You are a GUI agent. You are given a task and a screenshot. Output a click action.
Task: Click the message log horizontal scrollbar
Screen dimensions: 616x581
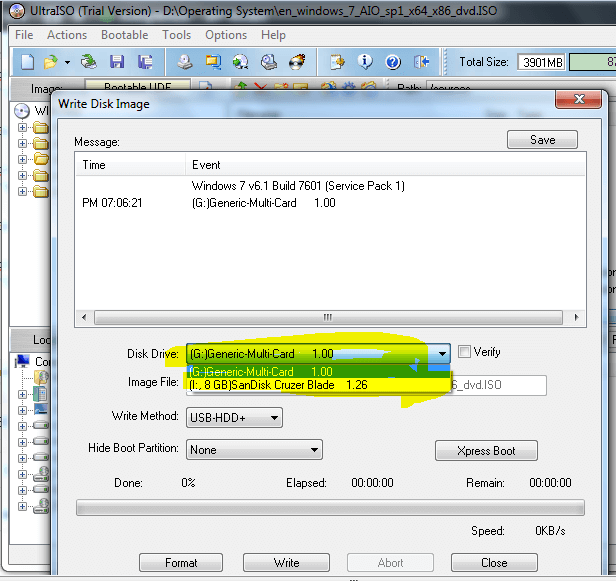click(x=329, y=318)
